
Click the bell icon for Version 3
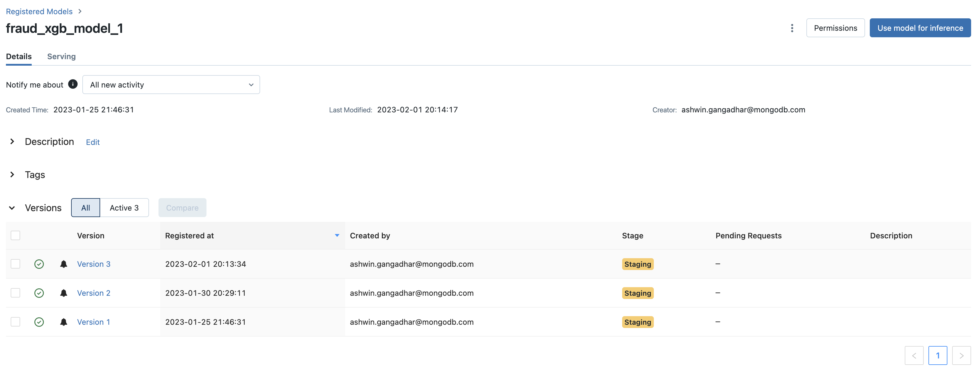pos(63,264)
